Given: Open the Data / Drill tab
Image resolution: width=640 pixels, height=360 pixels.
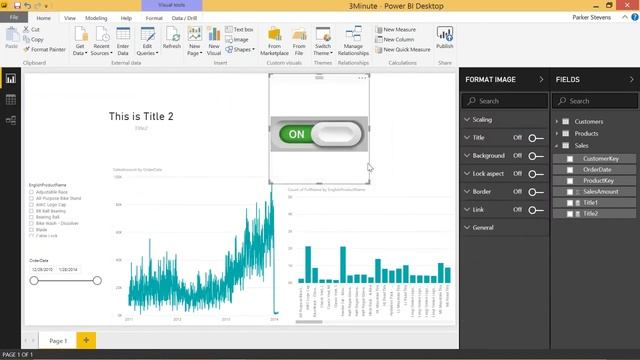Looking at the screenshot, I should click(184, 18).
